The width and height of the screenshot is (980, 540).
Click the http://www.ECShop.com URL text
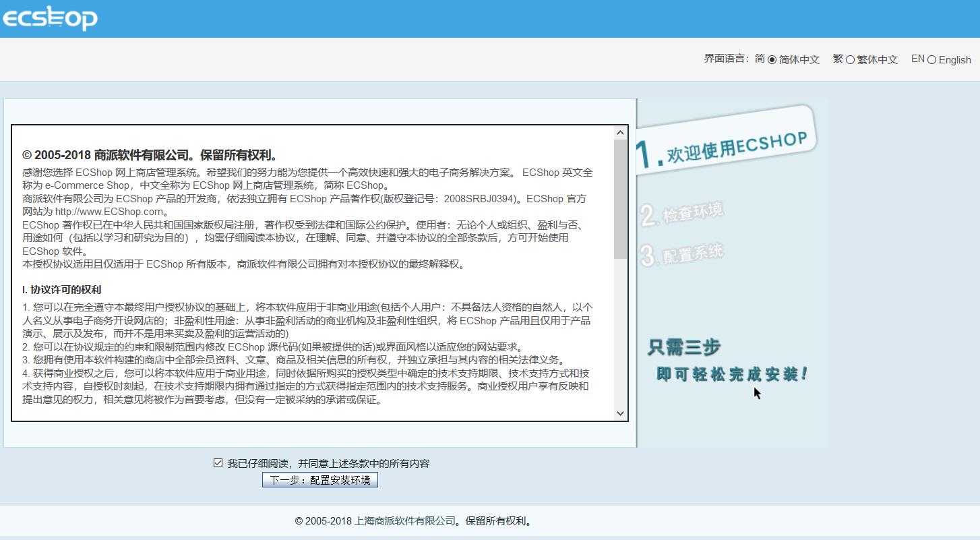(109, 212)
